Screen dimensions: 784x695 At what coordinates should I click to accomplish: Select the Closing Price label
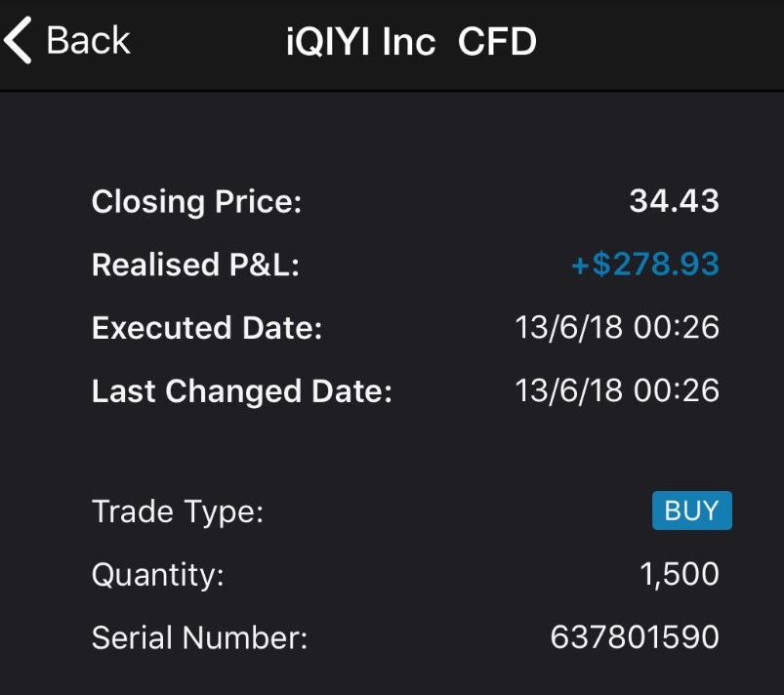(196, 202)
